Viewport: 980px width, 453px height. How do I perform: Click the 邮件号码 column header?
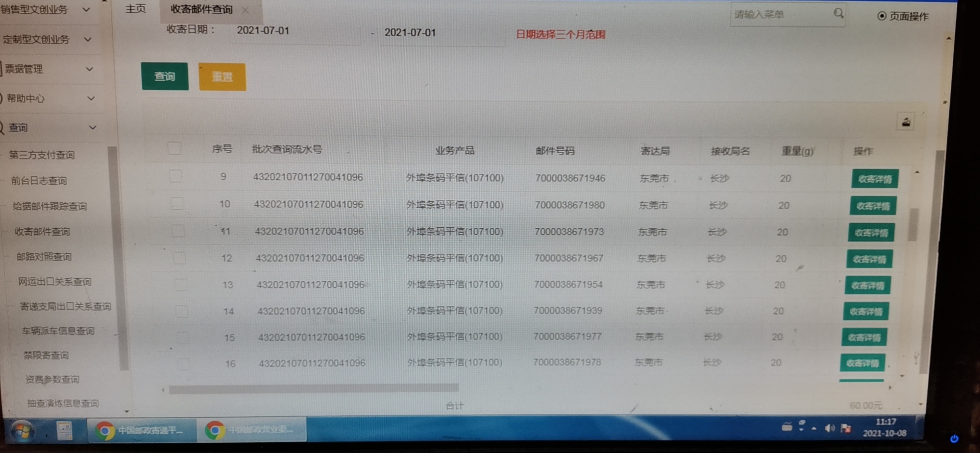(555, 151)
